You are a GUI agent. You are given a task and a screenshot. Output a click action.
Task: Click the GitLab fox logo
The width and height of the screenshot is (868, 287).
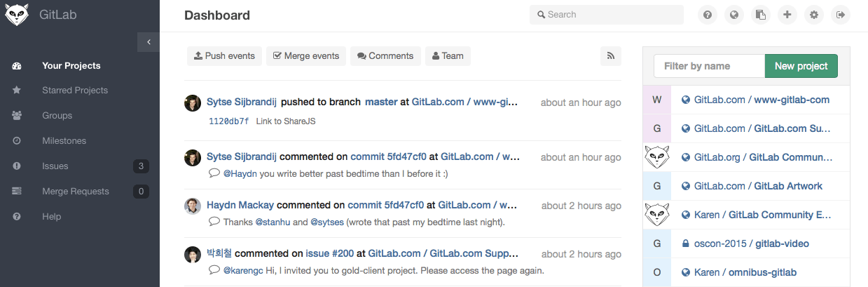[15, 15]
